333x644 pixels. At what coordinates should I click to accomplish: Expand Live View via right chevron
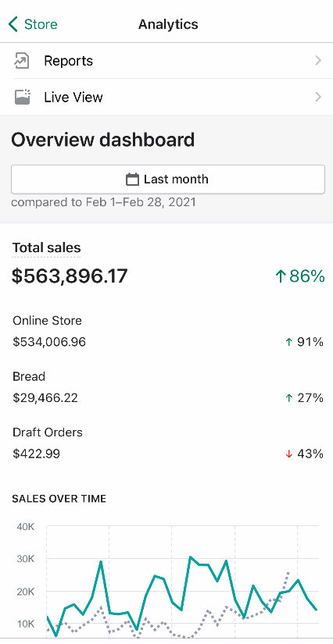pos(318,98)
